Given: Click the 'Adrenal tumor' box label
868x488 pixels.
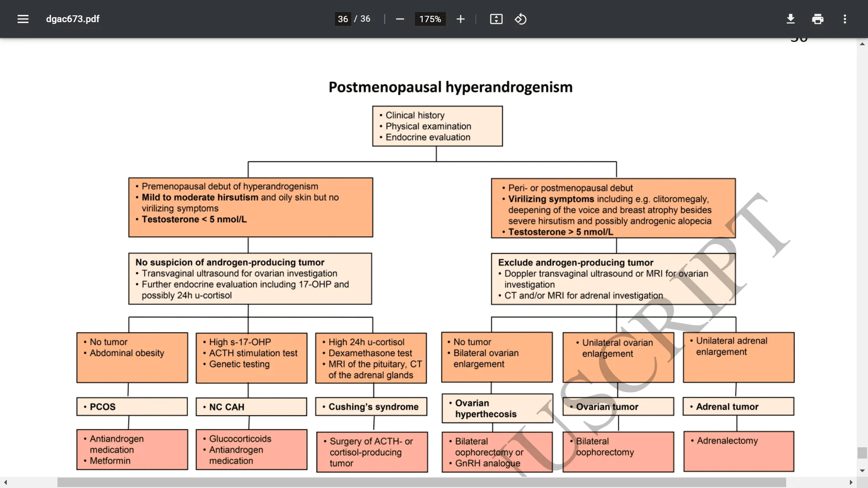Looking at the screenshot, I should (x=727, y=407).
